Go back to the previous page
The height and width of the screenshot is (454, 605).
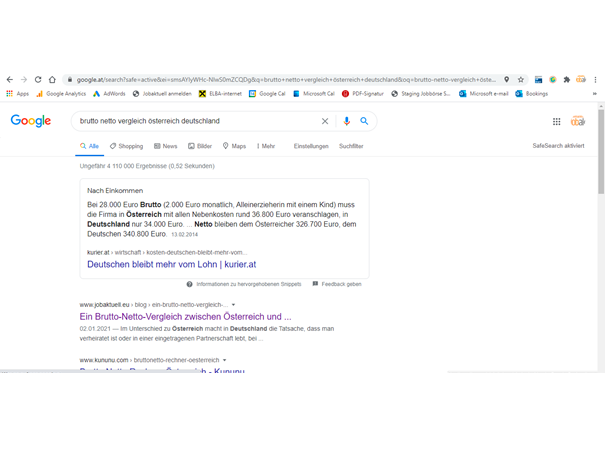pyautogui.click(x=10, y=79)
